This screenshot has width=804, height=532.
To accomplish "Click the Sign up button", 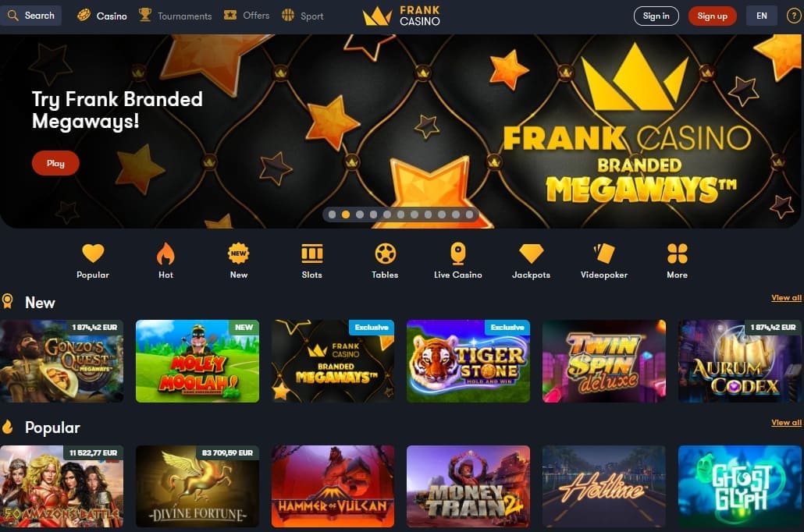I will (x=712, y=16).
